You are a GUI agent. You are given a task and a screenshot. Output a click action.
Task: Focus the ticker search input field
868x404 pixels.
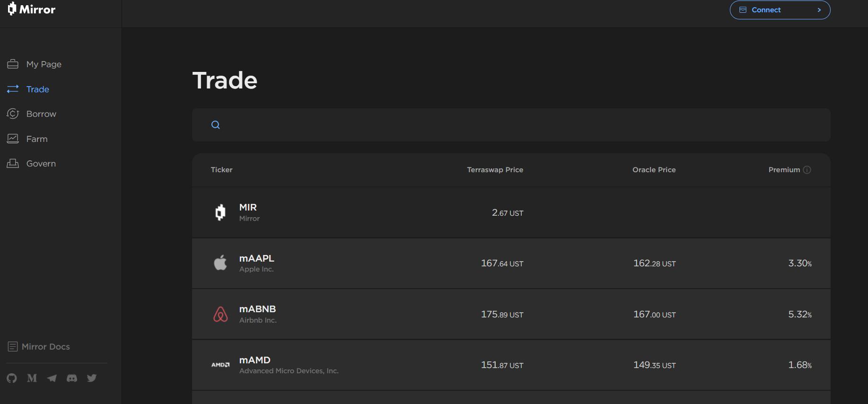[520, 125]
